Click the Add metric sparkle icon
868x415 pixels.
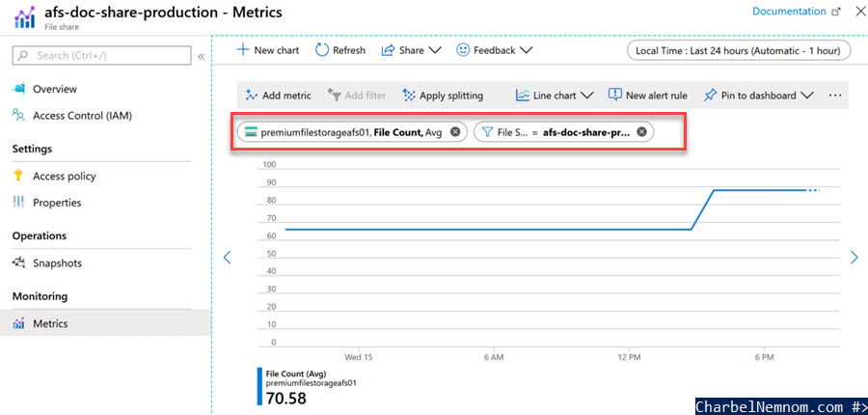tap(252, 96)
